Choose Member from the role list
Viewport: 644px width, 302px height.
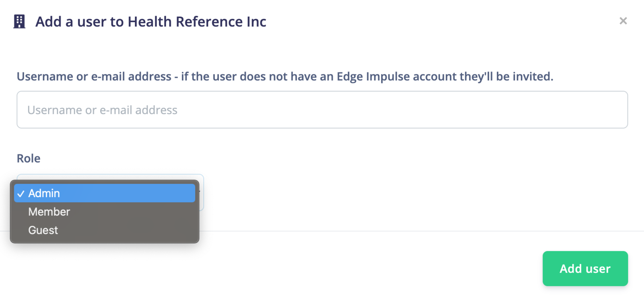[105, 212]
